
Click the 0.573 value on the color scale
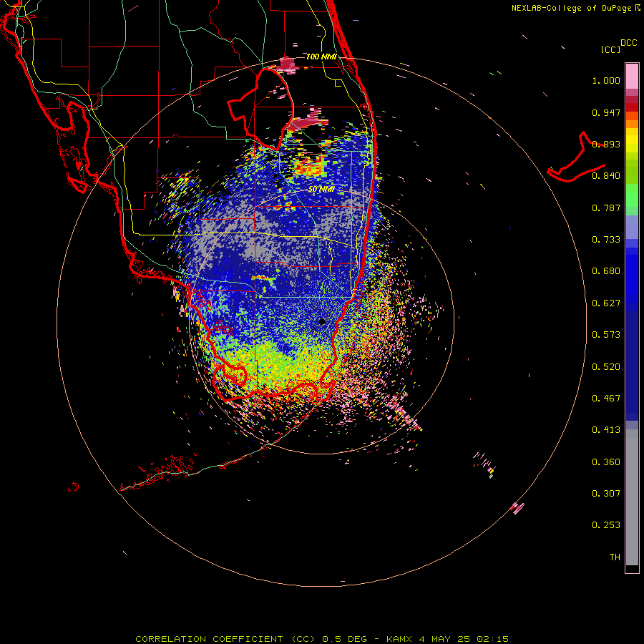pos(606,335)
